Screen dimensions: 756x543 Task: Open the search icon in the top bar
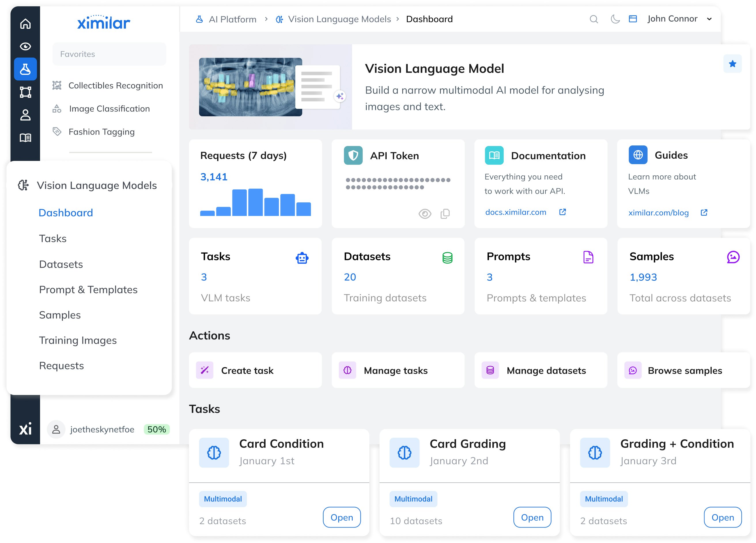(594, 19)
